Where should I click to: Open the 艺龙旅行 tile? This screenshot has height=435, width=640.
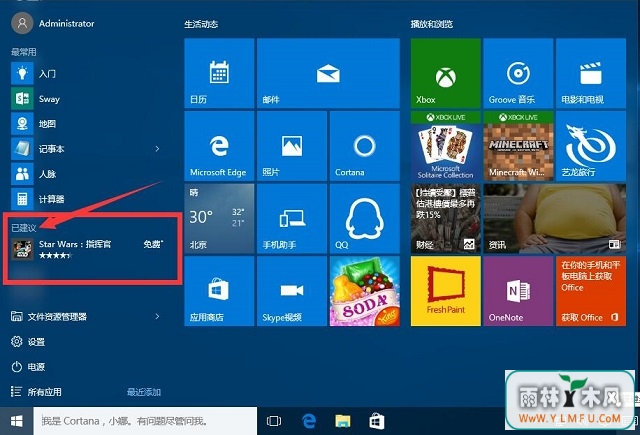click(591, 146)
